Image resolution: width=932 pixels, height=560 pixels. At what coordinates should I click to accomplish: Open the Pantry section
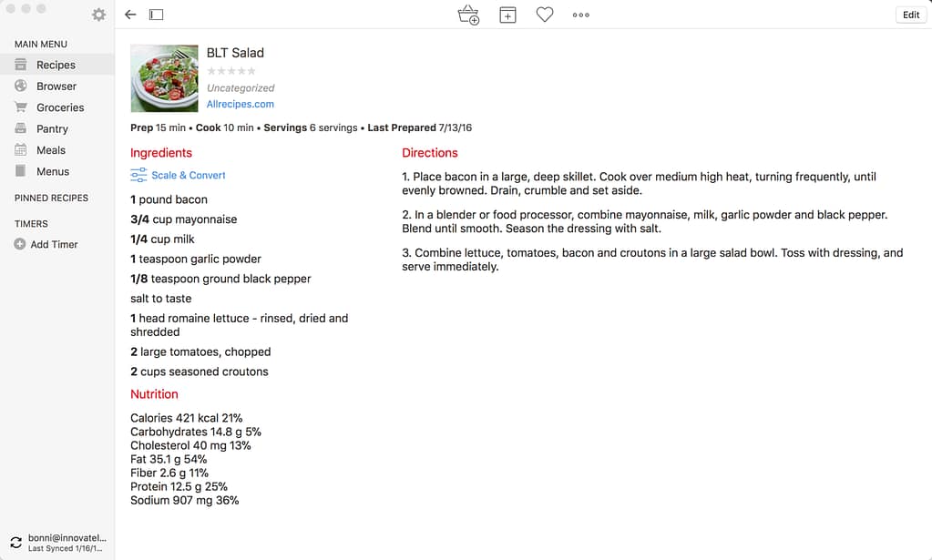(52, 129)
